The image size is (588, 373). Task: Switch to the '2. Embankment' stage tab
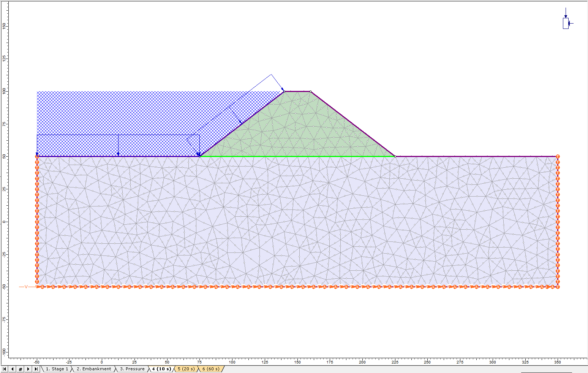coord(93,369)
